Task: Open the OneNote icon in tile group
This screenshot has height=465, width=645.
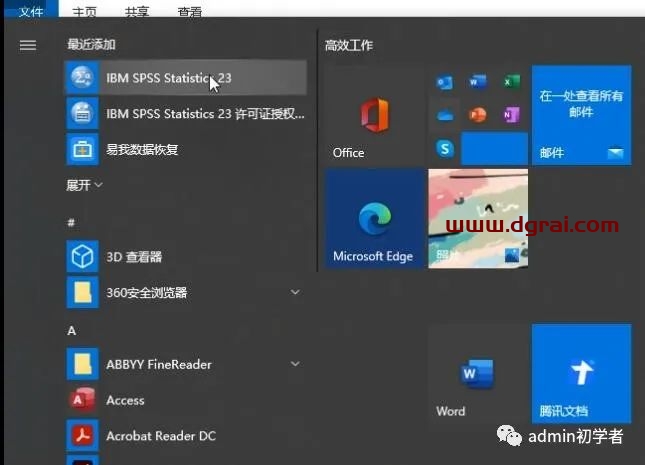Action: (511, 115)
